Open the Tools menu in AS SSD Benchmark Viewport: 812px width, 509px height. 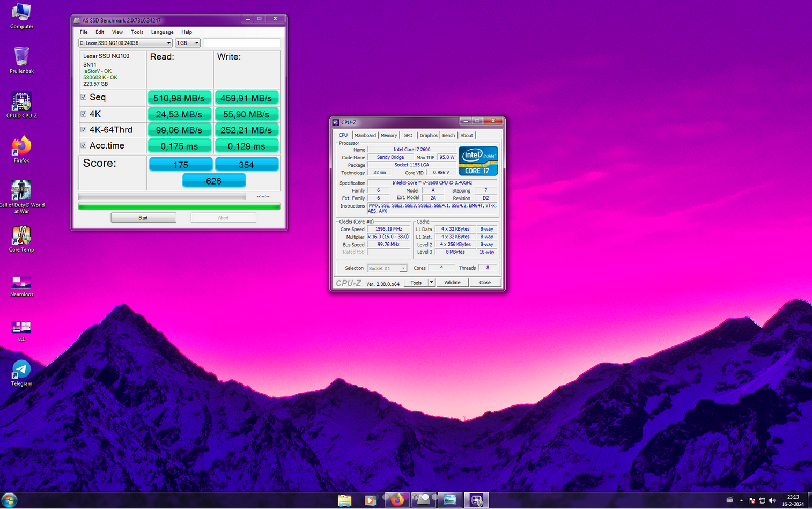[137, 32]
